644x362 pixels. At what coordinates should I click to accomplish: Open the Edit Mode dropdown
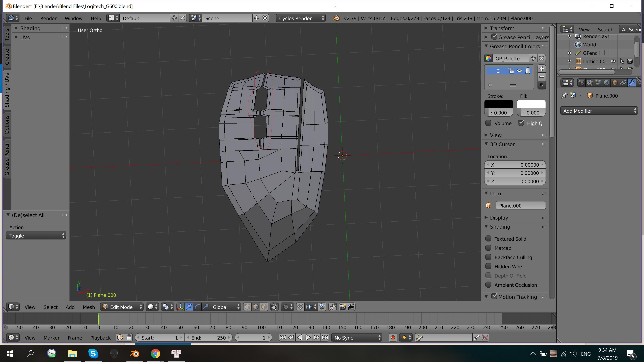pyautogui.click(x=122, y=307)
